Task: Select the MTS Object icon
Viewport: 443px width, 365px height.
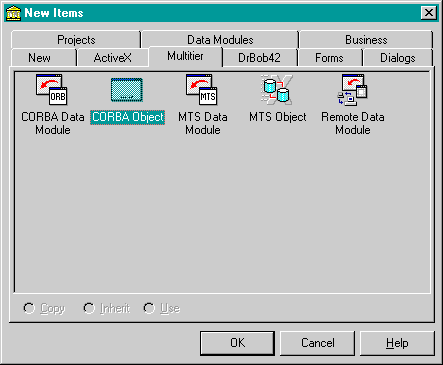Action: coord(277,90)
